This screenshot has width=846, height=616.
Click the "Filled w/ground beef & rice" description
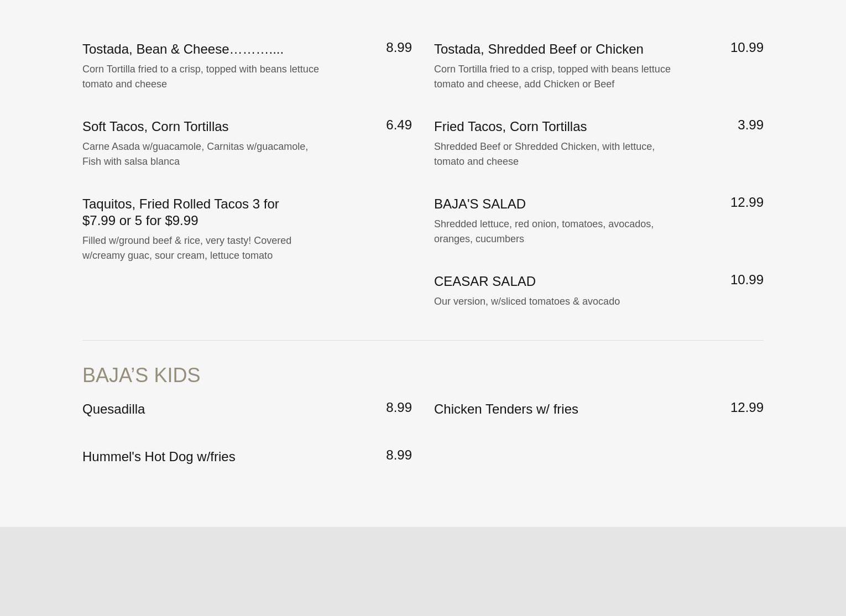[187, 248]
